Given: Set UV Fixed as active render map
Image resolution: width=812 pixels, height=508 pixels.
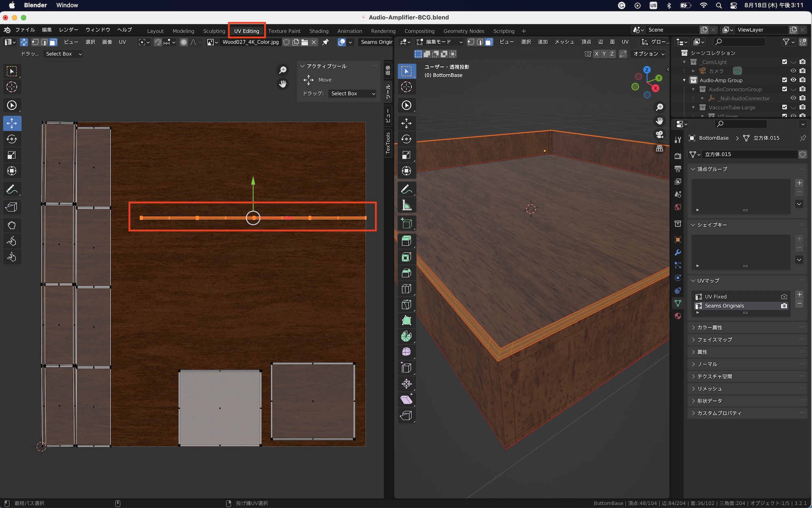Looking at the screenshot, I should (784, 297).
